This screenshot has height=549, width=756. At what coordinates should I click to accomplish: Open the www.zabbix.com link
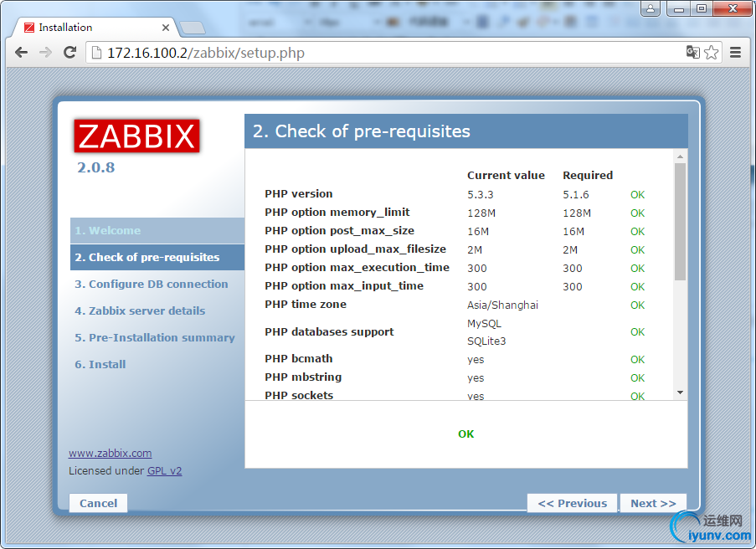point(110,453)
